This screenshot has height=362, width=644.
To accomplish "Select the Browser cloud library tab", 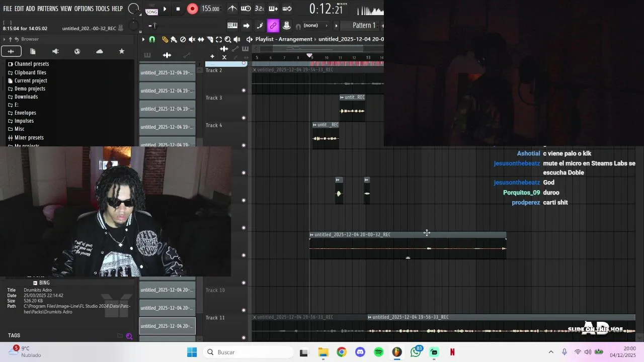I will (99, 51).
